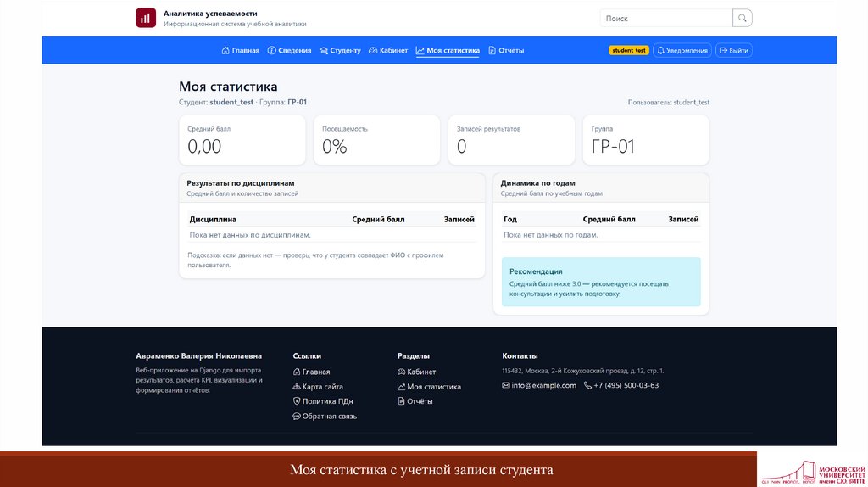868x487 pixels.
Task: Click Средний балл header in disciplines table
Action: (x=378, y=220)
